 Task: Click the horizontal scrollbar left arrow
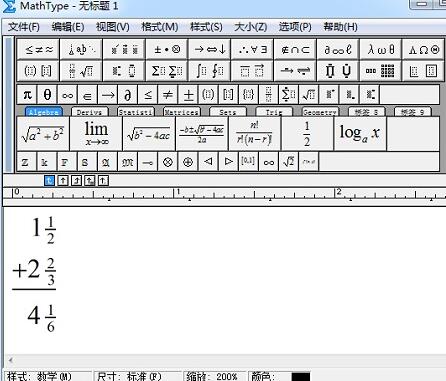coord(11,360)
